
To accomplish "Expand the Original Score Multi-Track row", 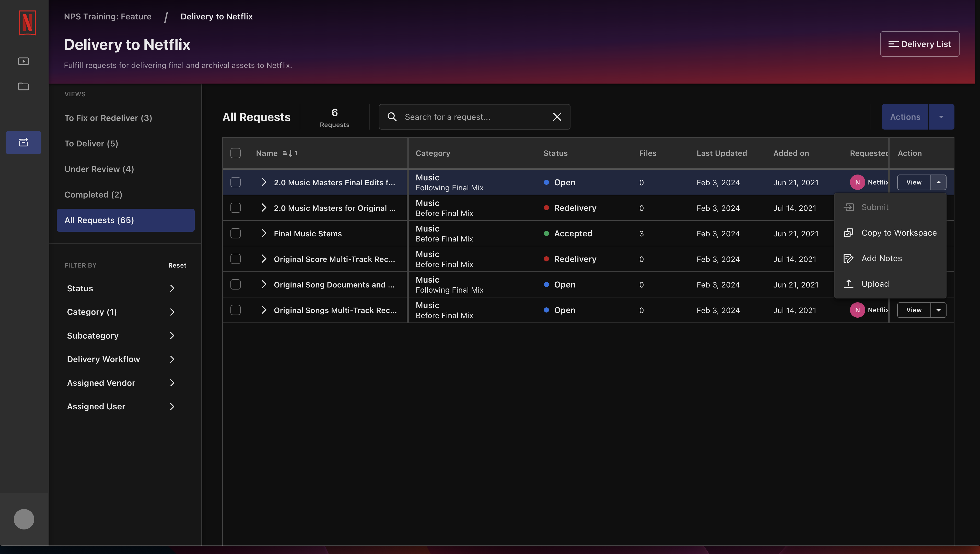I will click(x=264, y=259).
